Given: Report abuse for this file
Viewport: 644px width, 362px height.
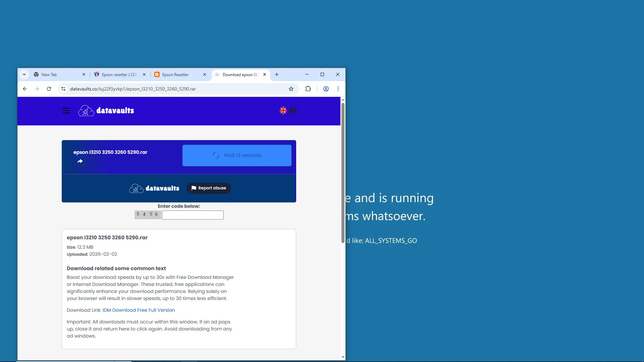Looking at the screenshot, I should coord(209,188).
